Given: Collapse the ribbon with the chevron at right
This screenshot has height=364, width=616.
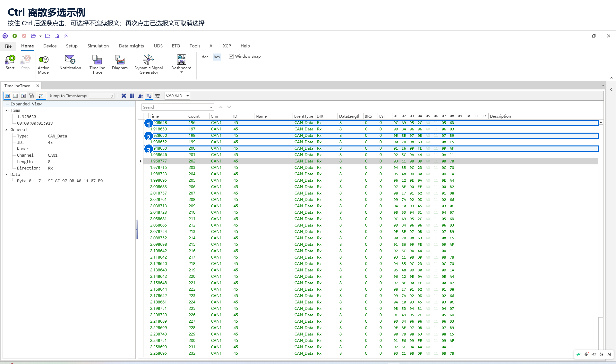Looking at the screenshot, I should pyautogui.click(x=612, y=78).
